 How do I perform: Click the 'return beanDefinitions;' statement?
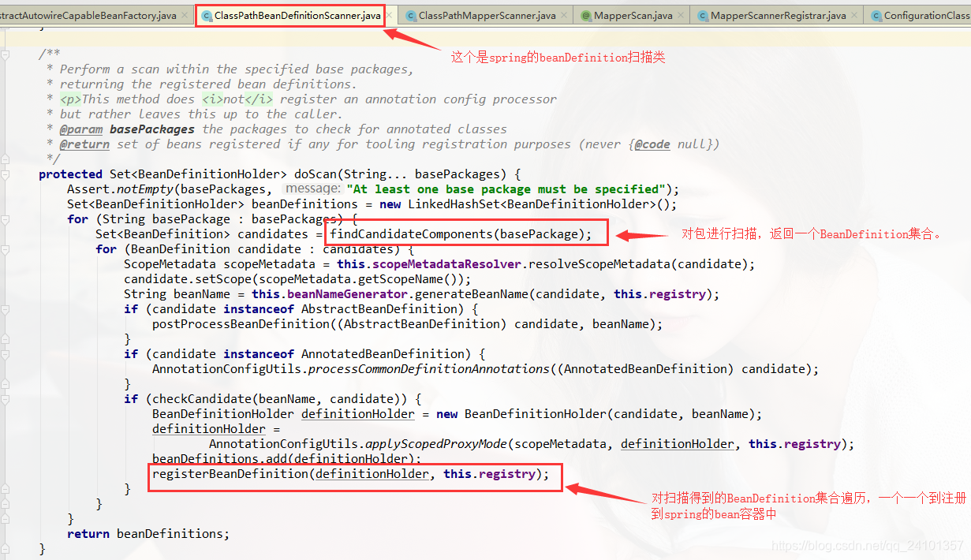click(x=148, y=534)
